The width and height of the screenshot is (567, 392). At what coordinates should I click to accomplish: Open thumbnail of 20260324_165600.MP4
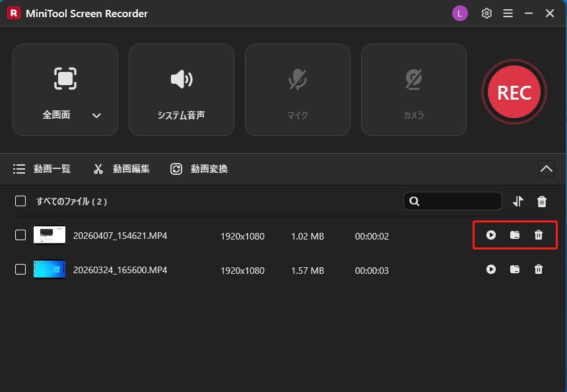pyautogui.click(x=50, y=269)
